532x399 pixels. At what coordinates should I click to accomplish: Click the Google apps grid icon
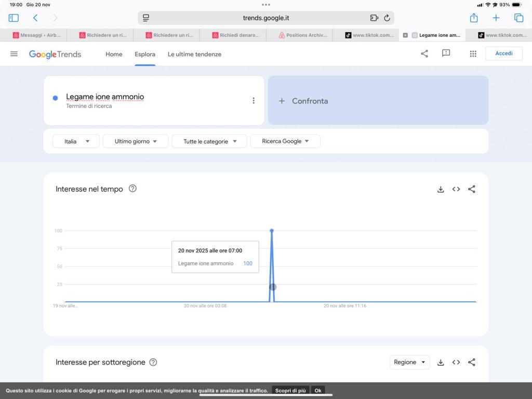(473, 54)
